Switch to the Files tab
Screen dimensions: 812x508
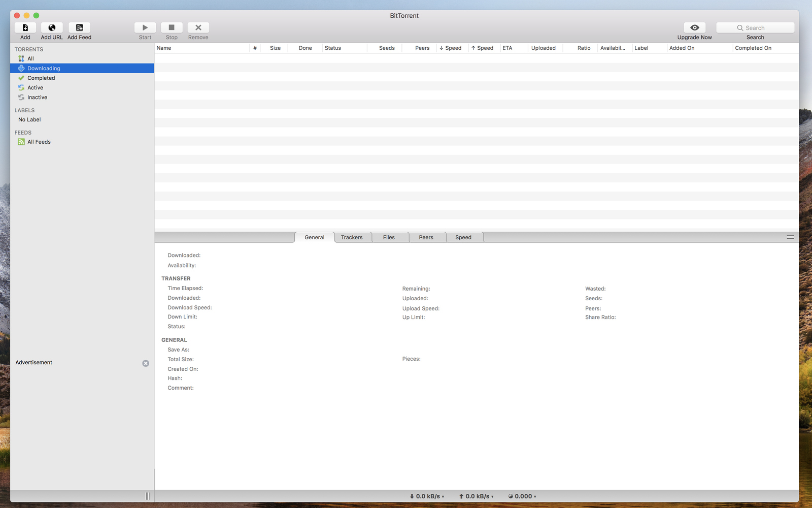pyautogui.click(x=389, y=237)
